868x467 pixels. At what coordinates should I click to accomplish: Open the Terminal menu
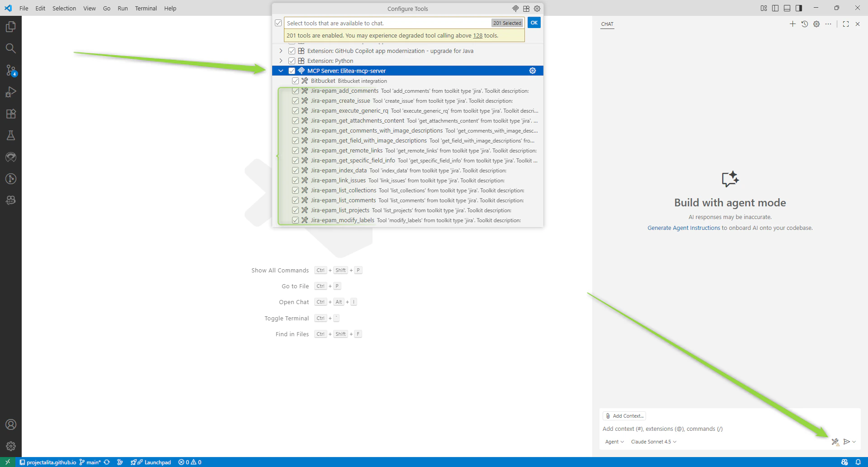click(x=146, y=8)
